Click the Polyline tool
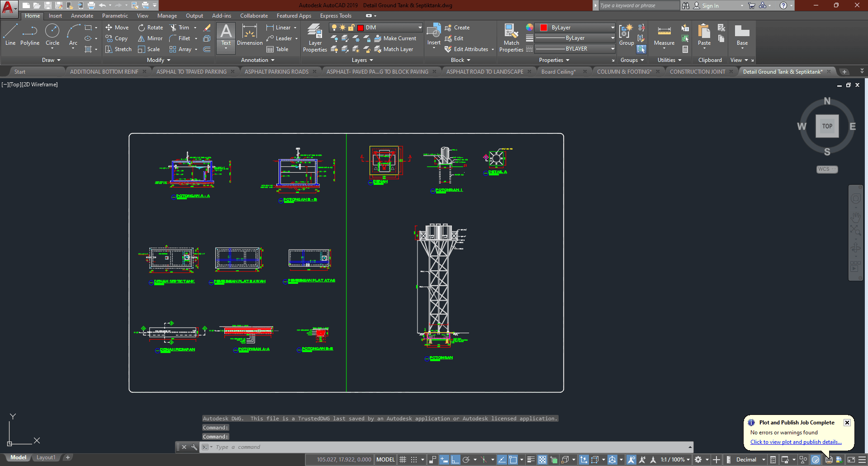The image size is (868, 466). 30,35
